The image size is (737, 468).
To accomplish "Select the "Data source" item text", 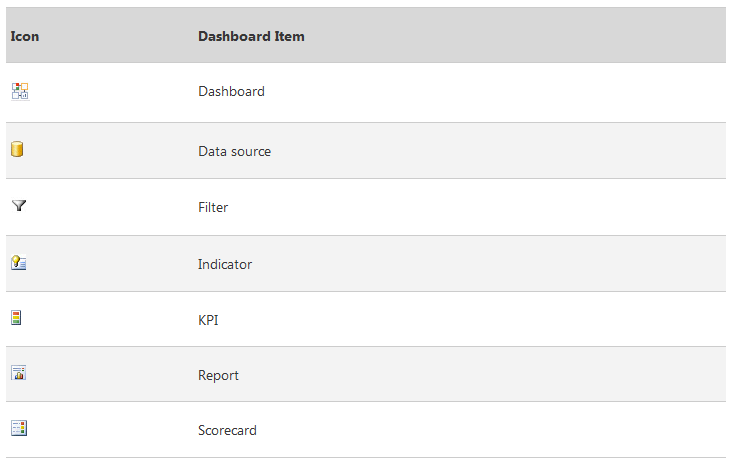I will 234,152.
